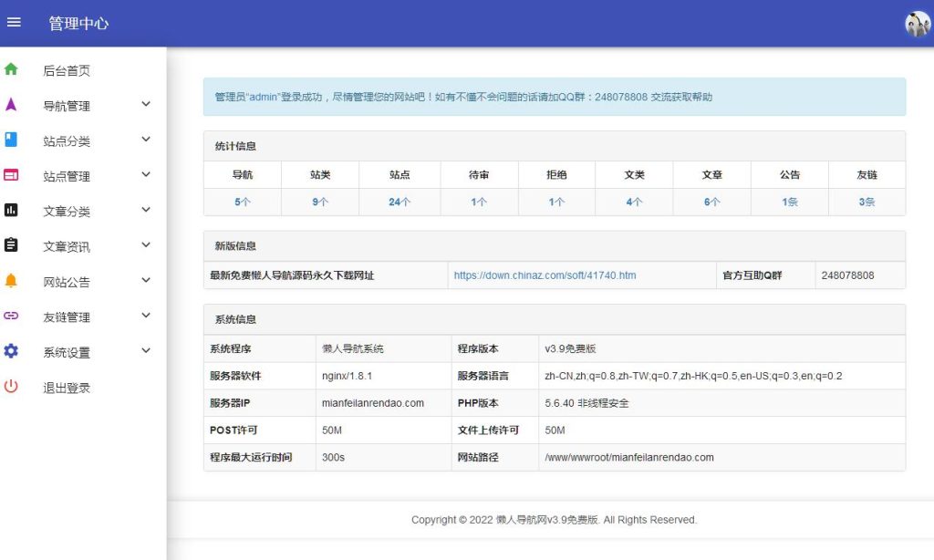Click the 24个 sites count link

400,202
